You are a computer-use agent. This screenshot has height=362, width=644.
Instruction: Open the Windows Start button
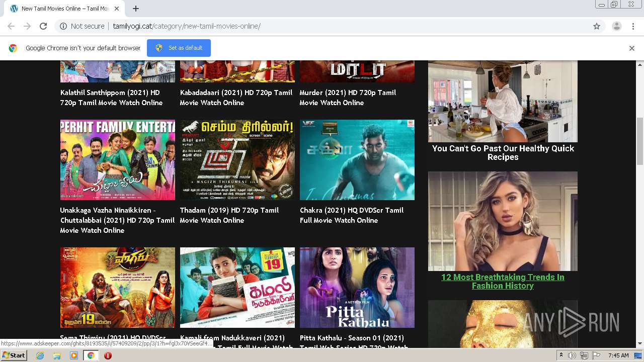tap(14, 355)
